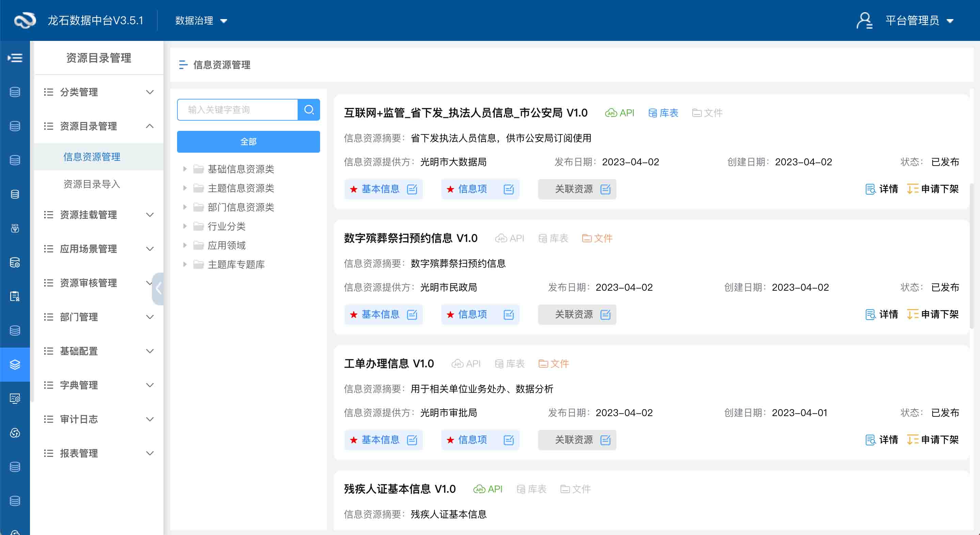The image size is (980, 535).
Task: Click the search input field to query
Action: [238, 110]
